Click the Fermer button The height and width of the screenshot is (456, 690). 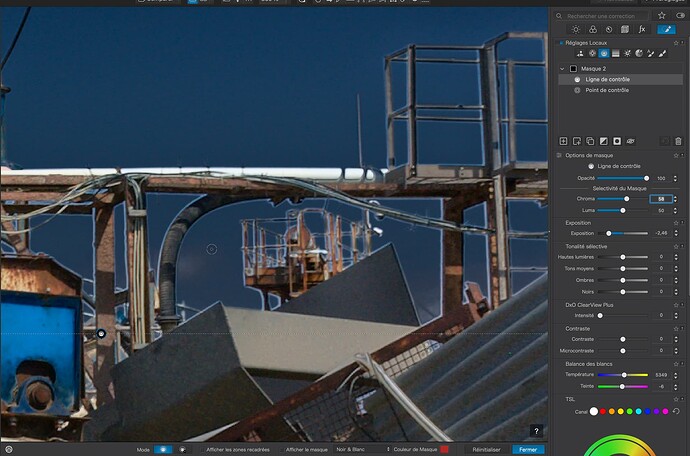click(x=528, y=449)
